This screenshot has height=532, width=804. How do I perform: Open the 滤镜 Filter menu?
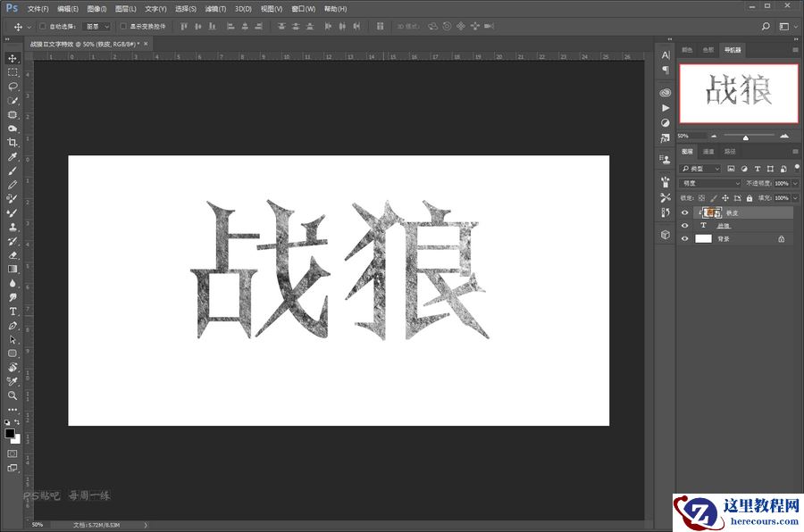(214, 8)
